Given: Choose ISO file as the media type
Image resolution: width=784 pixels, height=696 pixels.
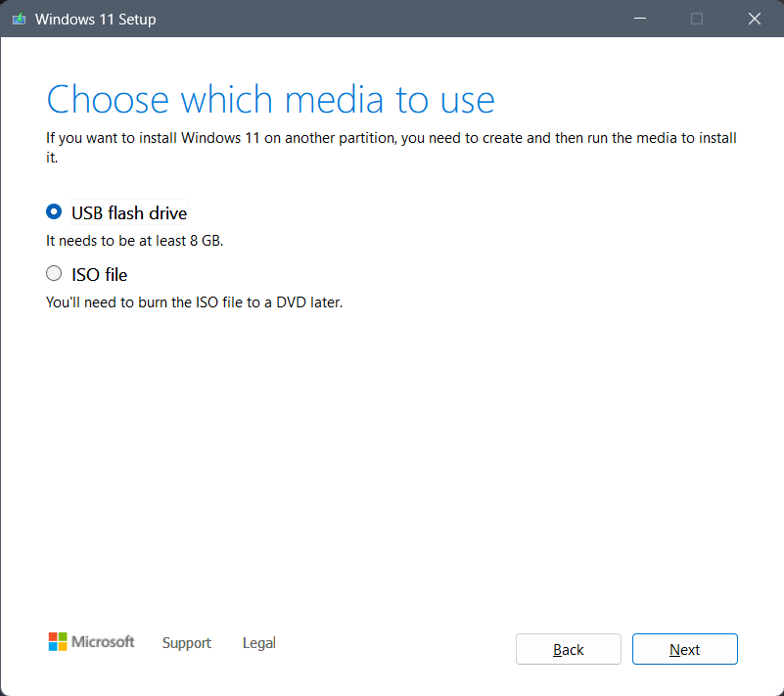Looking at the screenshot, I should pos(54,273).
